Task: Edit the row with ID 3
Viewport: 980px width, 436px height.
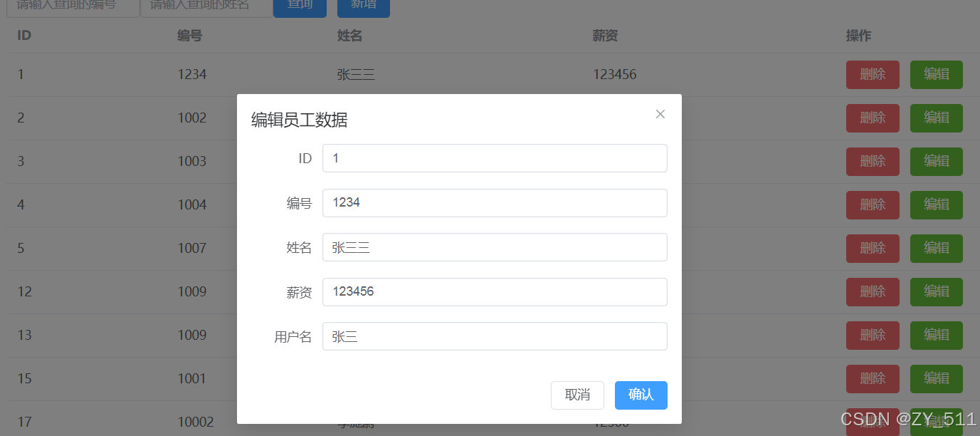Action: [x=937, y=162]
